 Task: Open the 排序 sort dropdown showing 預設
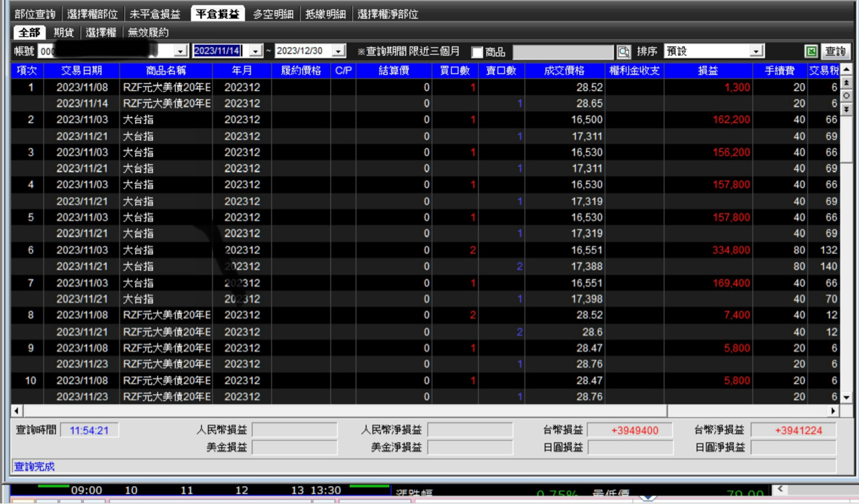756,50
